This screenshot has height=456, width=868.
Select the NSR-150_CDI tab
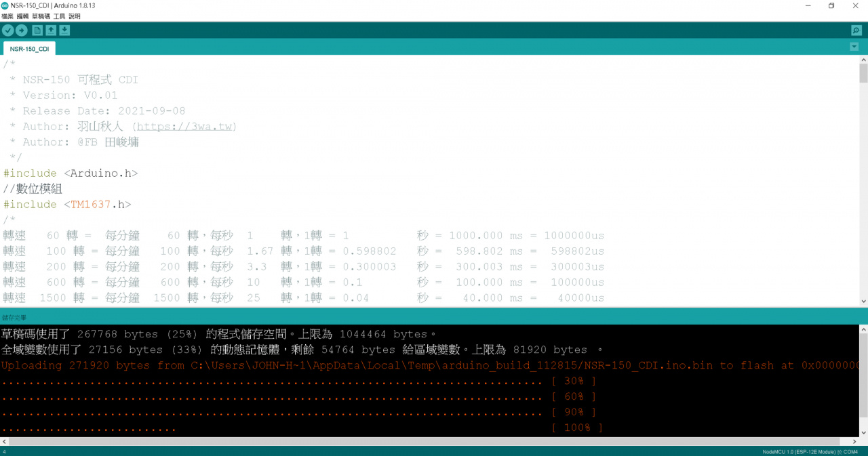(x=28, y=48)
